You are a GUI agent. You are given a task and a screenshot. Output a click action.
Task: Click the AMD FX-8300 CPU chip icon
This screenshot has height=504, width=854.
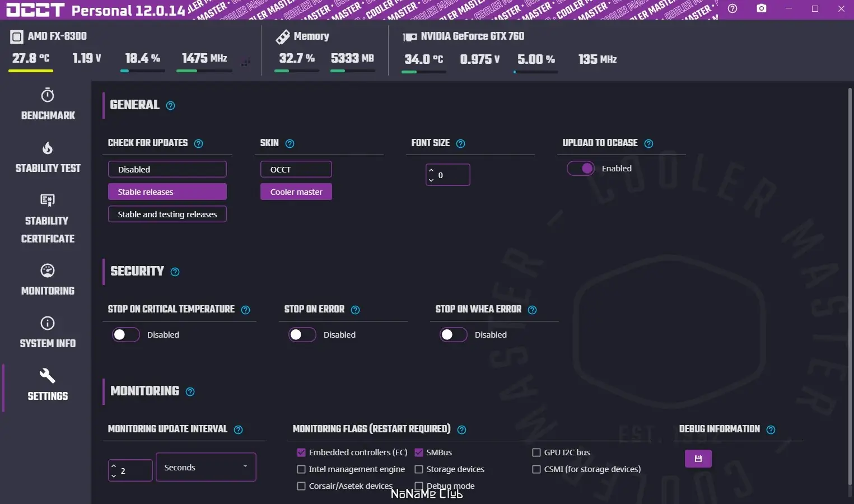coord(17,37)
